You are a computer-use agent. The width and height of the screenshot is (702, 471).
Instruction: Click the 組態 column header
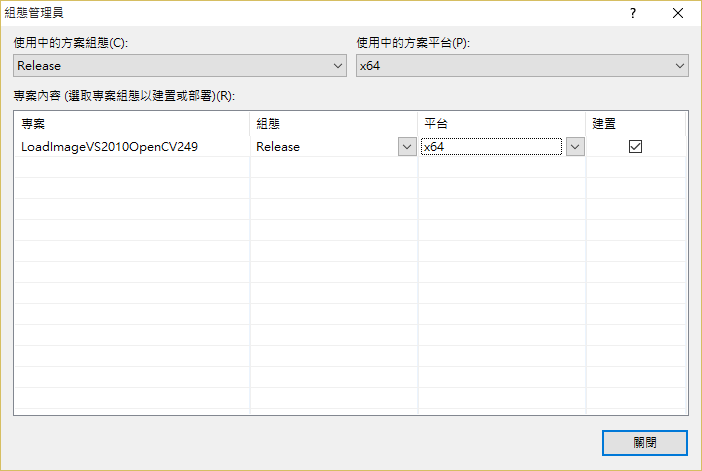click(x=334, y=124)
